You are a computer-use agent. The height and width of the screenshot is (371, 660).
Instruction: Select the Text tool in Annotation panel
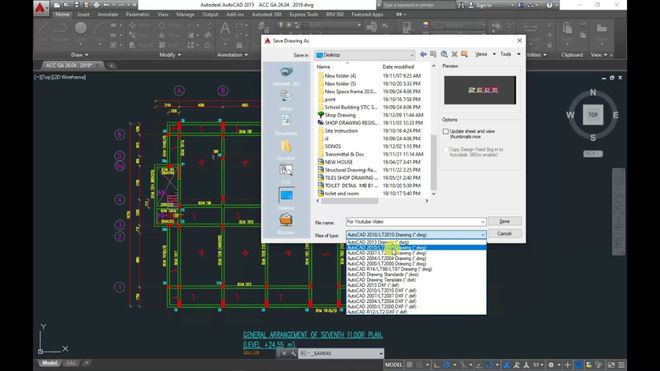click(225, 29)
